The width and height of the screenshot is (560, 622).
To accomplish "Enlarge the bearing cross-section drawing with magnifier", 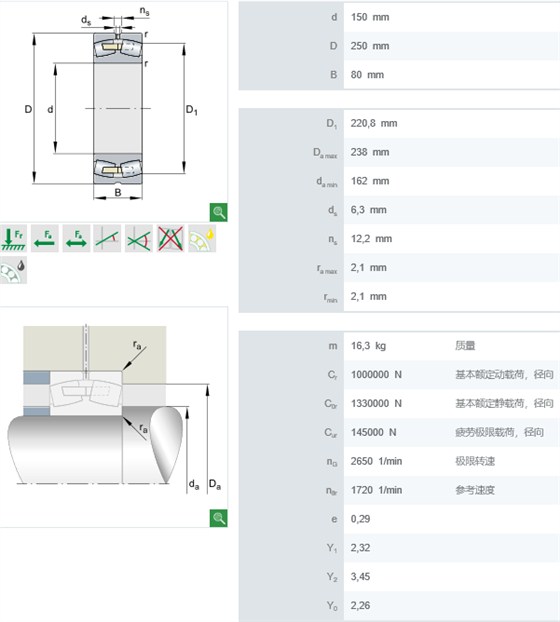I will click(219, 212).
